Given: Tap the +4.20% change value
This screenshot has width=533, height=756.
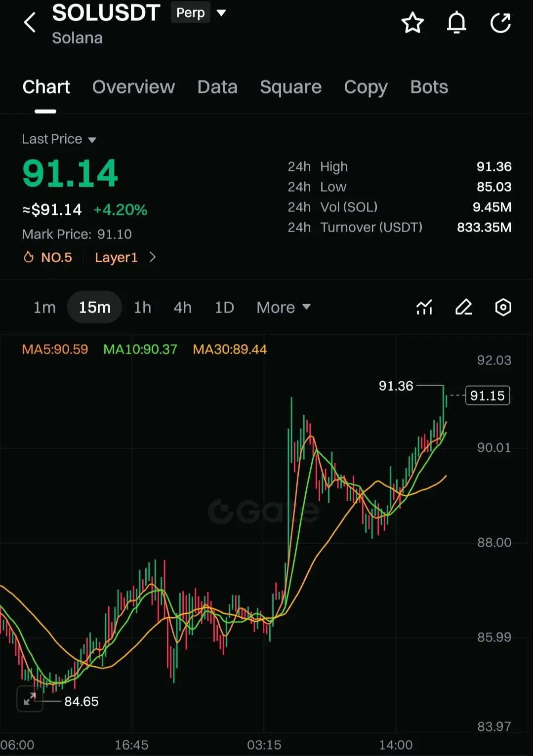Looking at the screenshot, I should pos(121,210).
